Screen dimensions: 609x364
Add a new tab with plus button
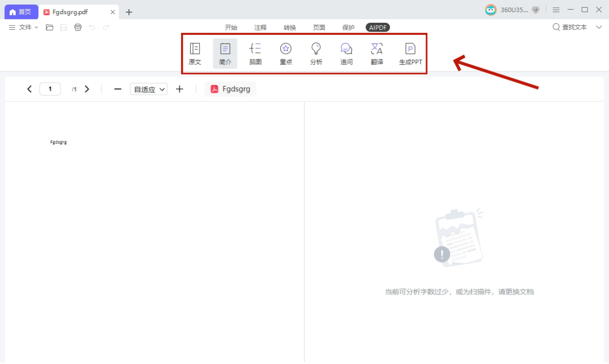coord(129,12)
